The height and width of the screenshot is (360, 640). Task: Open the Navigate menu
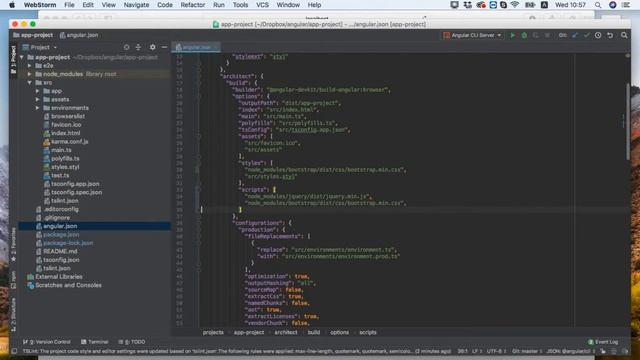136,5
